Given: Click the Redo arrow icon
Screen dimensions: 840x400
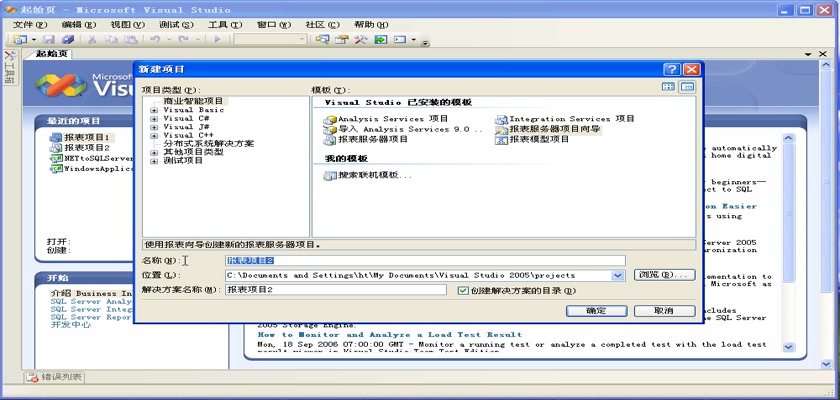Looking at the screenshot, I should click(x=184, y=39).
